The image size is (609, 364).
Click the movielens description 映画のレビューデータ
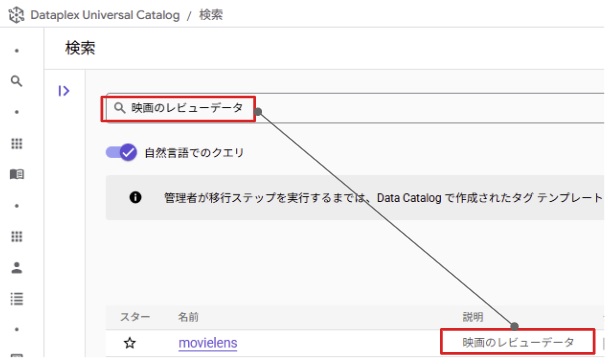[x=518, y=343]
